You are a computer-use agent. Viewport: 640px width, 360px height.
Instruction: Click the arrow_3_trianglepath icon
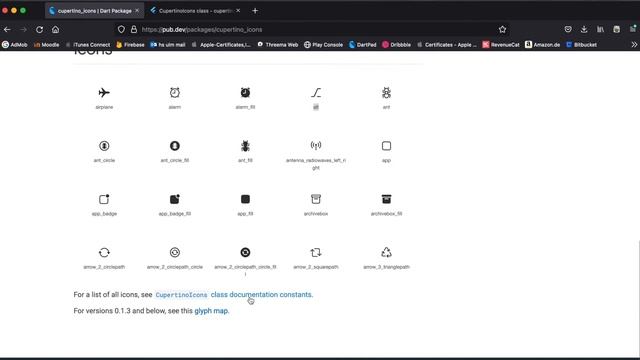386,252
